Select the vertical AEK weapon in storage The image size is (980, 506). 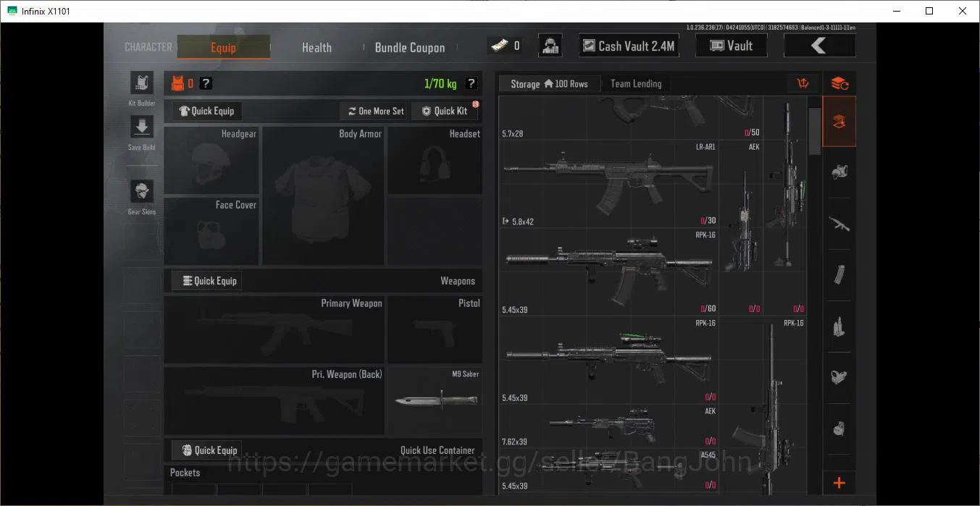[740, 228]
